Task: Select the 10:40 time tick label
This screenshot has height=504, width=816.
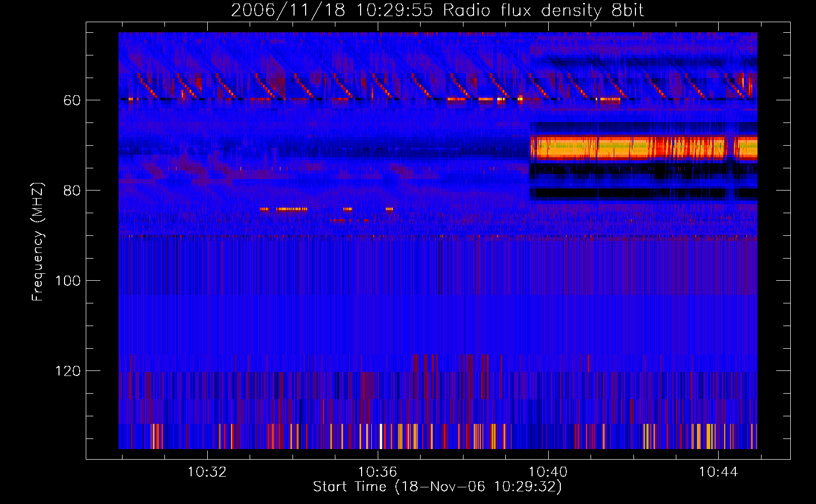Action: click(548, 472)
